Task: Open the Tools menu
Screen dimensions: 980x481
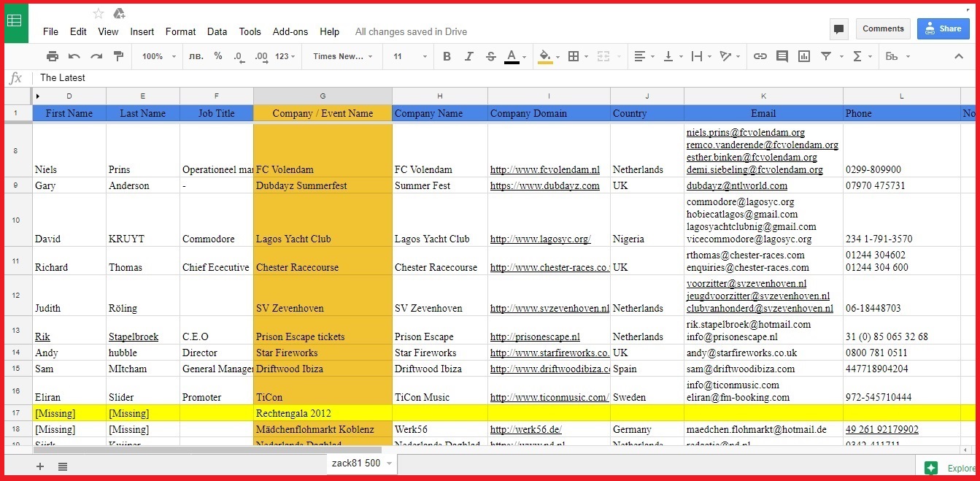Action: click(250, 31)
